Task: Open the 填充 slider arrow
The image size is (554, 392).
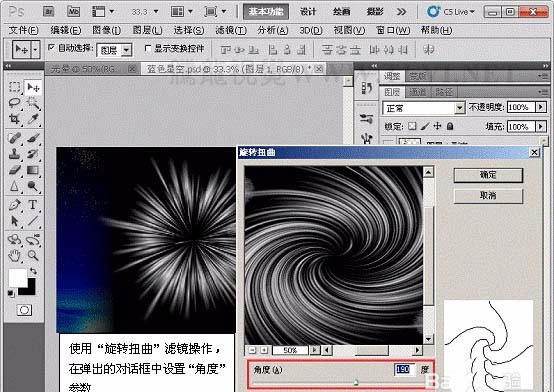Action: pyautogui.click(x=541, y=126)
